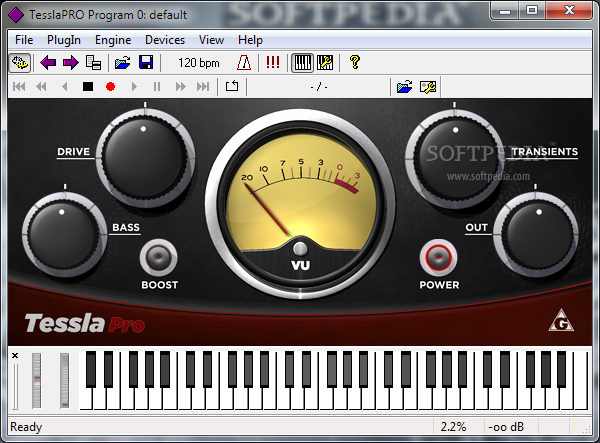Minimize the TesslaPRO window
Image resolution: width=600 pixels, height=443 pixels.
tap(505, 11)
